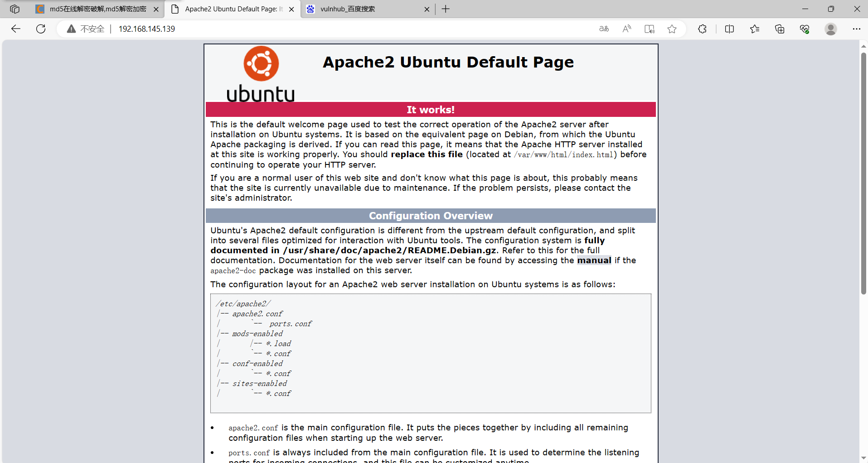
Task: Click the page vertical scrollbar thumb
Action: (863, 174)
